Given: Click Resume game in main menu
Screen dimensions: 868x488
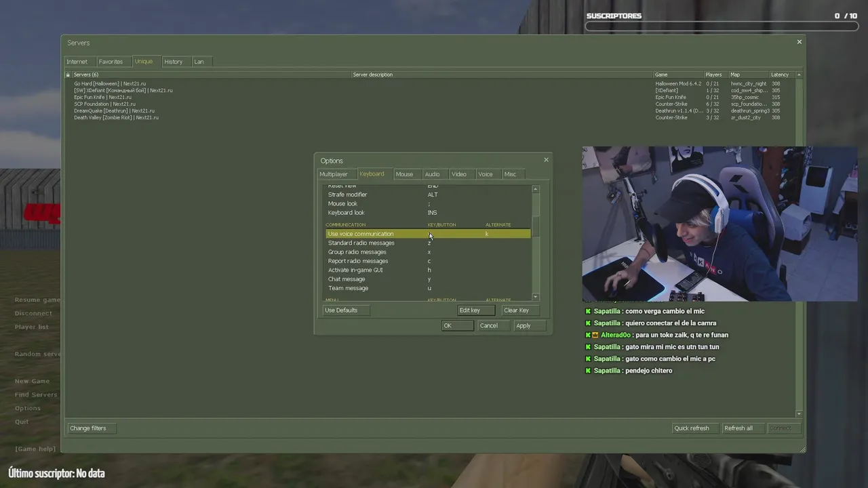Looking at the screenshot, I should point(37,300).
